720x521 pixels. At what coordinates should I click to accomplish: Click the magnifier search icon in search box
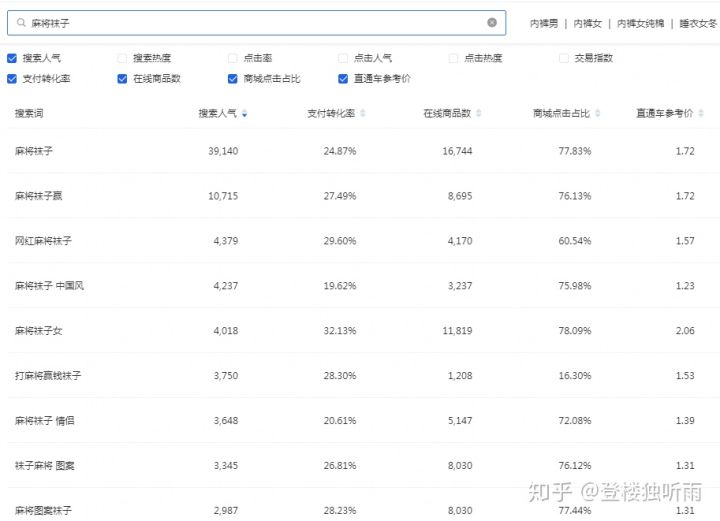coord(21,22)
